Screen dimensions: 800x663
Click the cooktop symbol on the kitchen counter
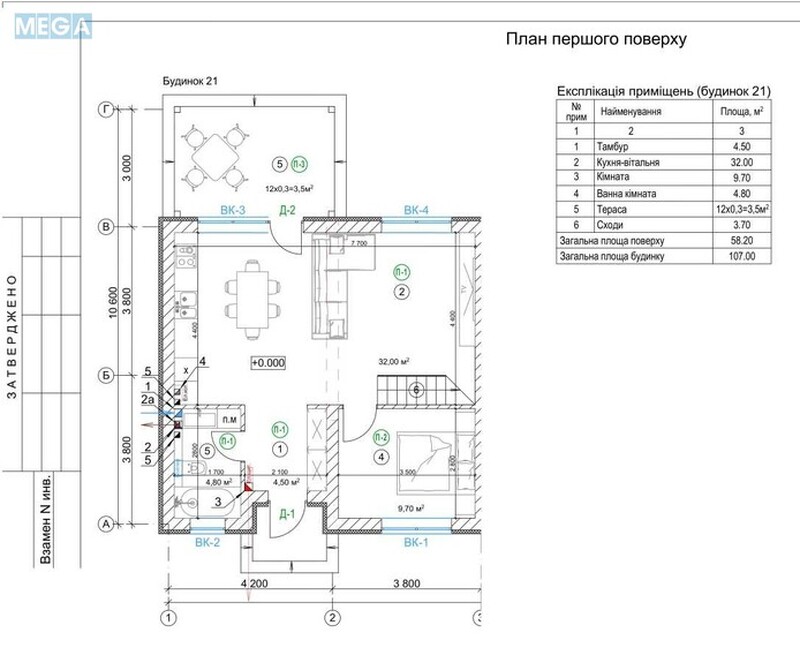click(x=186, y=258)
